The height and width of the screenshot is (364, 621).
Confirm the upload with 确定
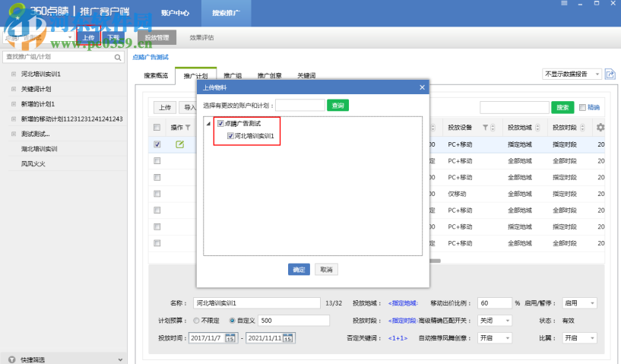[299, 270]
